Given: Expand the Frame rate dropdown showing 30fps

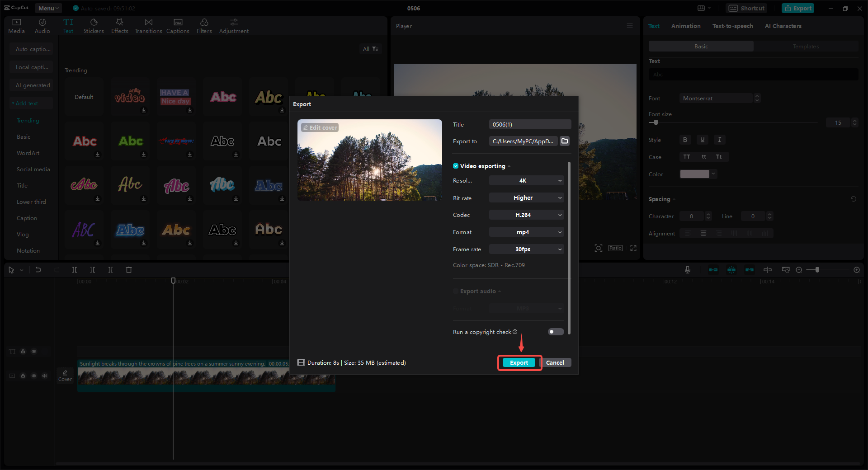Looking at the screenshot, I should coord(526,249).
